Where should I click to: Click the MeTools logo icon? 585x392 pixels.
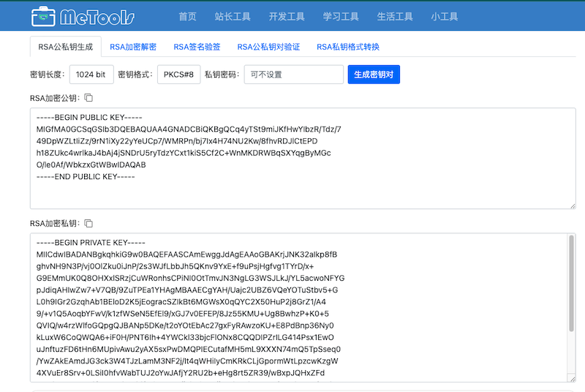pos(43,16)
